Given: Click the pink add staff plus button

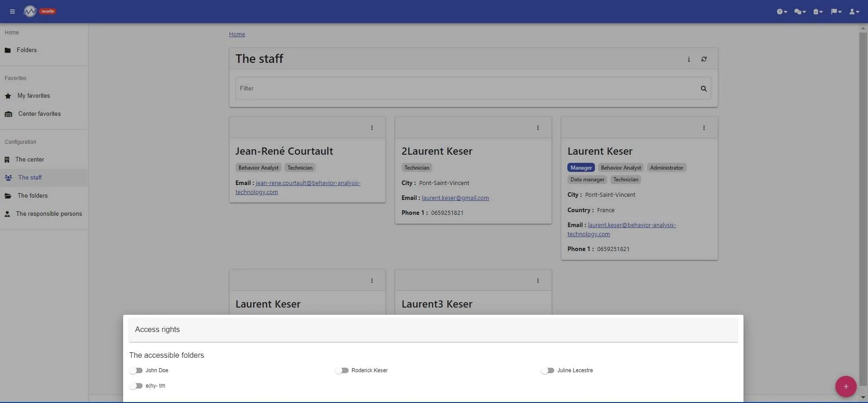Looking at the screenshot, I should 845,387.
